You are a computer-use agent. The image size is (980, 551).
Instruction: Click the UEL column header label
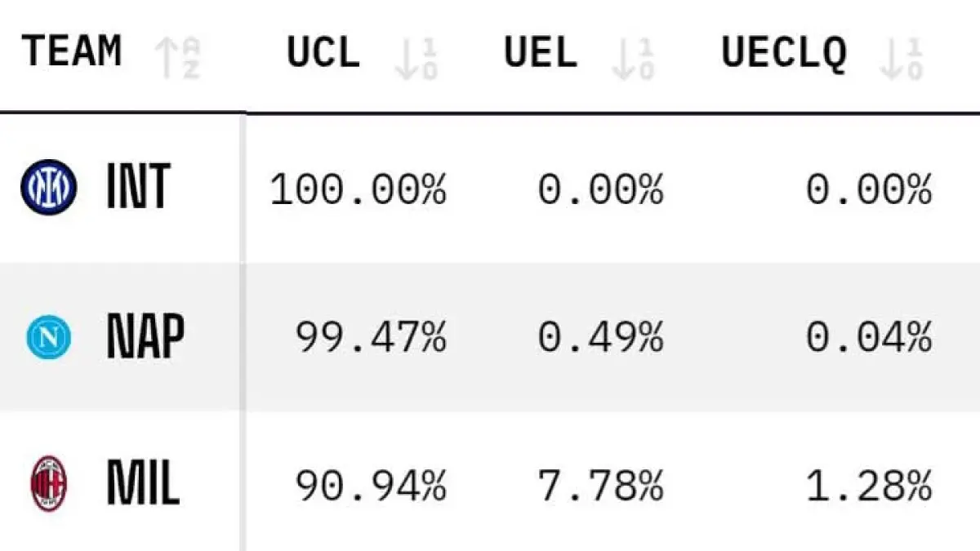click(x=540, y=52)
